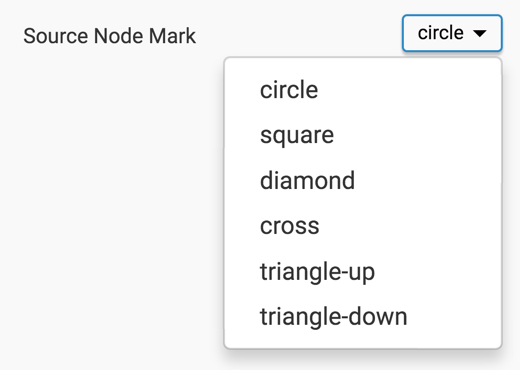
Task: Close list via the black triangle arrow
Action: pos(480,33)
